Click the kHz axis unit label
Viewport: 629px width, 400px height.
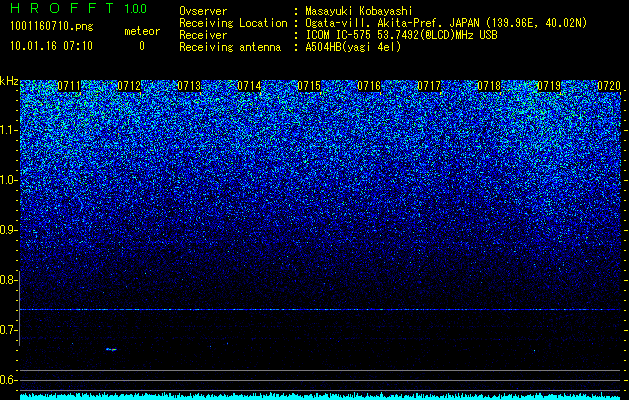(9, 81)
